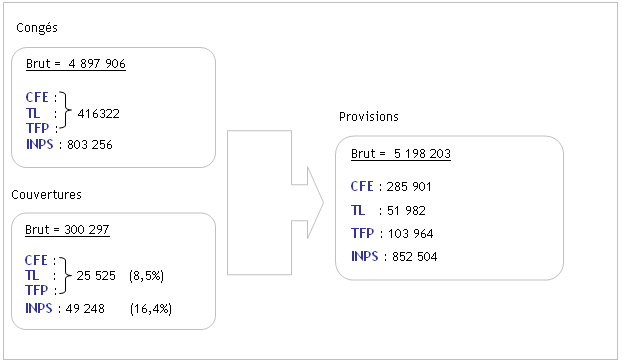Select the (8,5%) percentage
622x363 pixels.
pyautogui.click(x=146, y=276)
